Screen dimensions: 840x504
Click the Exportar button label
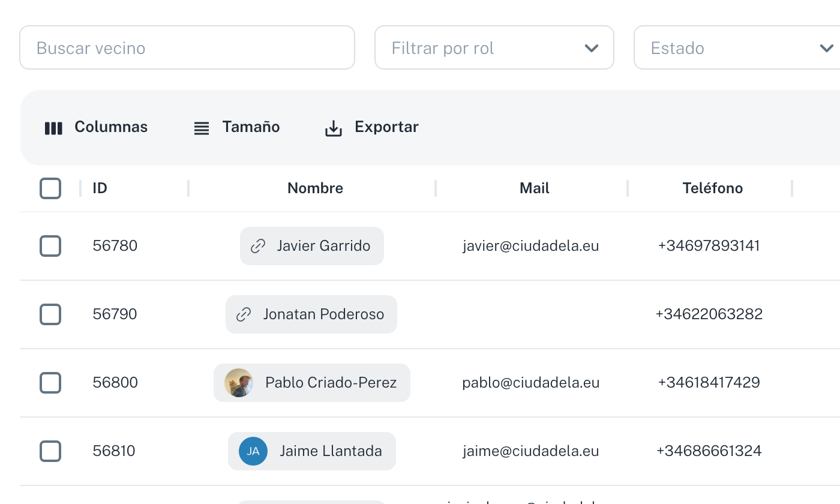tap(386, 127)
